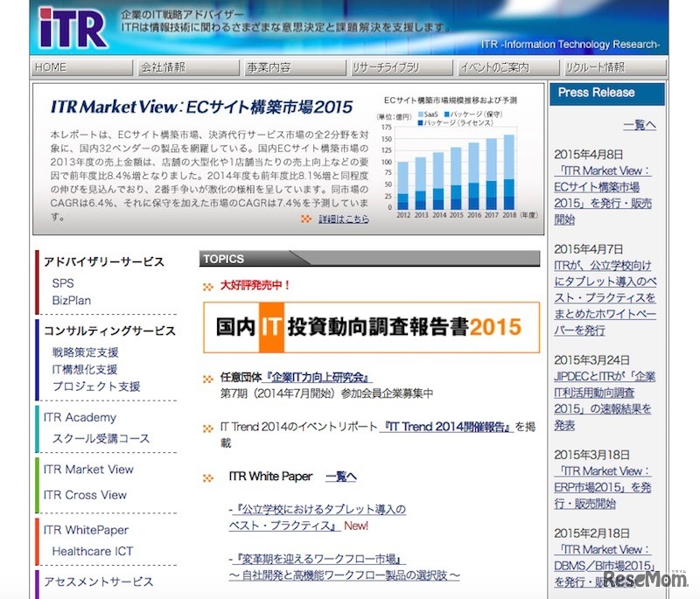The height and width of the screenshot is (599, 700).
Task: Click the 詳細はこちら link in banner
Action: [343, 219]
